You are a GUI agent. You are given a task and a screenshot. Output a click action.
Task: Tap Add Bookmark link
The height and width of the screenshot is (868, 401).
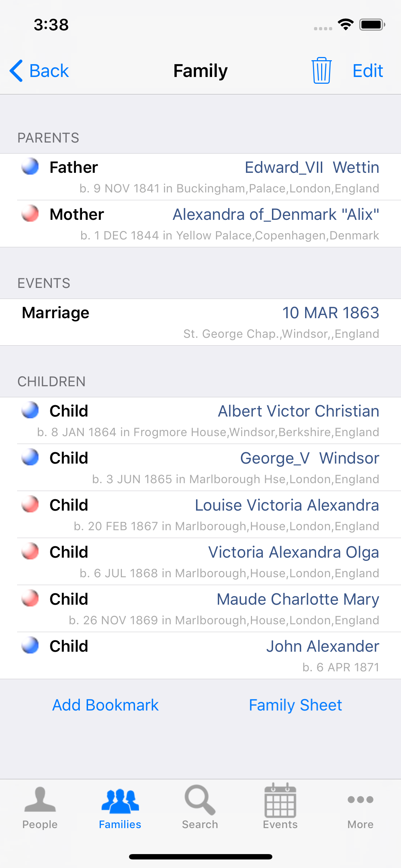[x=106, y=705]
